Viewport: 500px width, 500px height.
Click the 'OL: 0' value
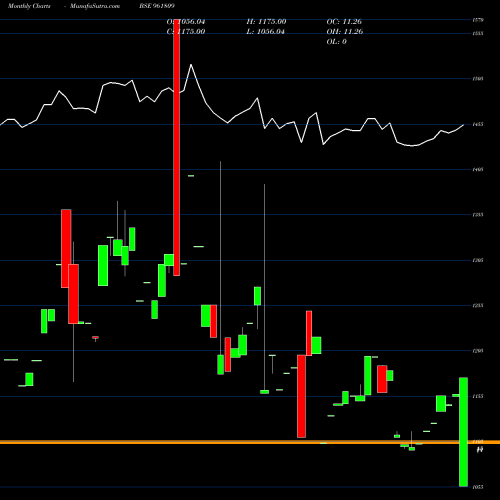[337, 42]
